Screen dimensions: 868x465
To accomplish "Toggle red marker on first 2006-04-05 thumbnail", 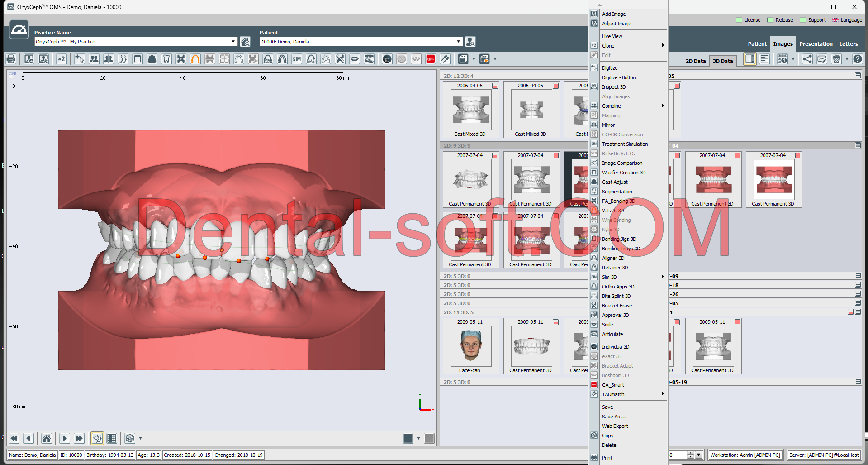I will (495, 86).
